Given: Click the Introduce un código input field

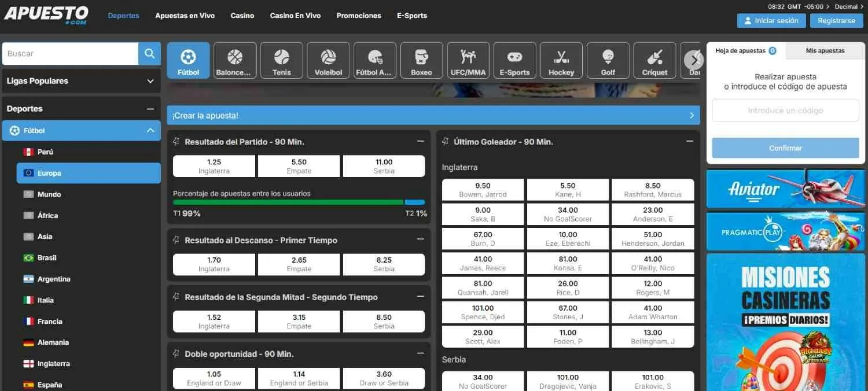Looking at the screenshot, I should click(x=785, y=110).
